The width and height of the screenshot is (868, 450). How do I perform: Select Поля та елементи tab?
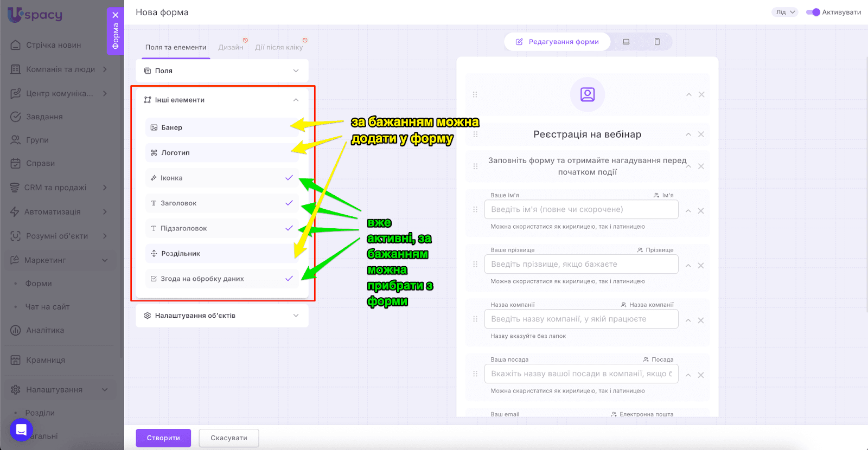click(x=176, y=47)
